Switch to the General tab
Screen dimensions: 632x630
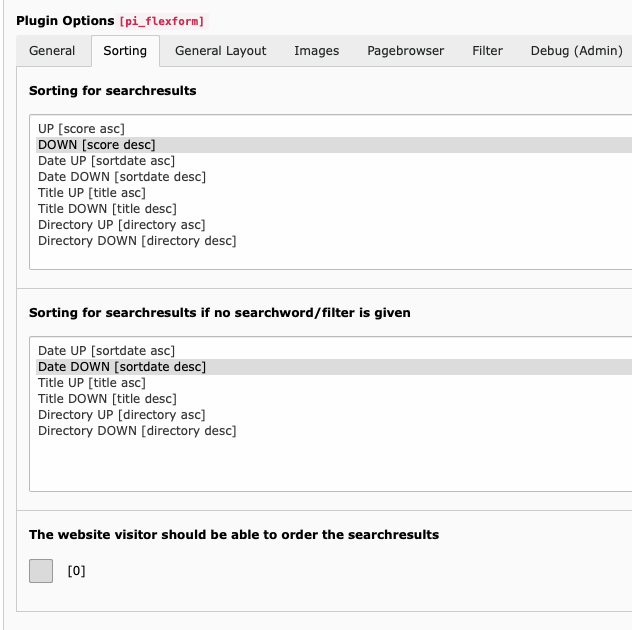coord(52,51)
